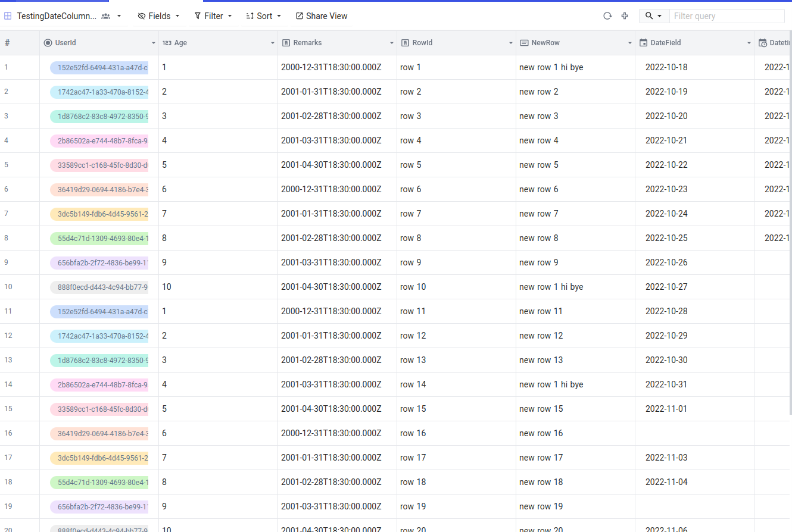Click the grid view icon beside TestingDateColumn
Screen dimensions: 792x532
pyautogui.click(x=8, y=15)
